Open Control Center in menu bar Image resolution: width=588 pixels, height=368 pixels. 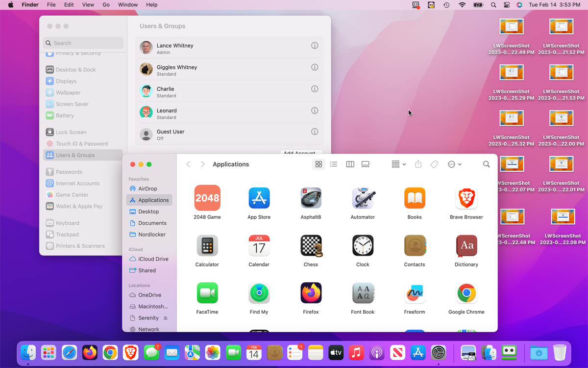pos(506,5)
